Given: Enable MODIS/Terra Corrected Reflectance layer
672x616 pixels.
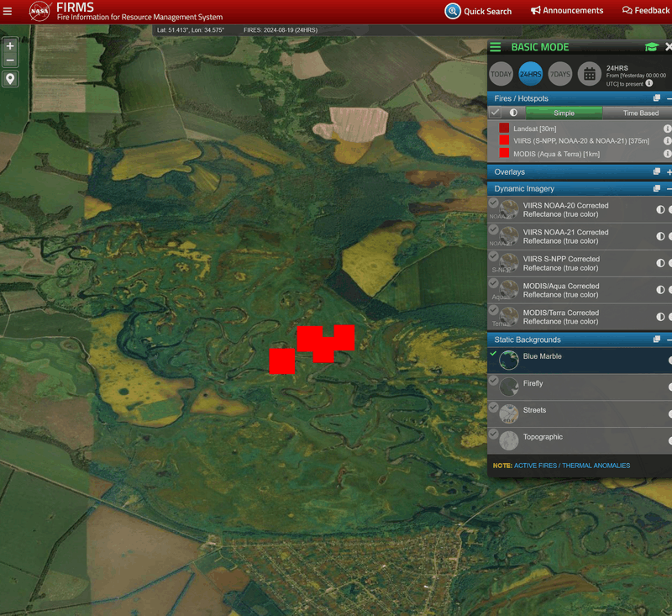Looking at the screenshot, I should (494, 310).
